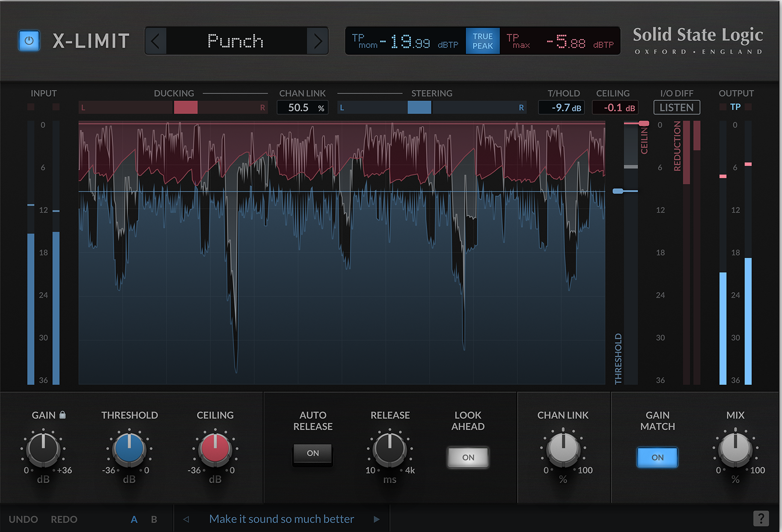Click REDO in the bottom bar
The image size is (782, 532).
click(x=64, y=519)
